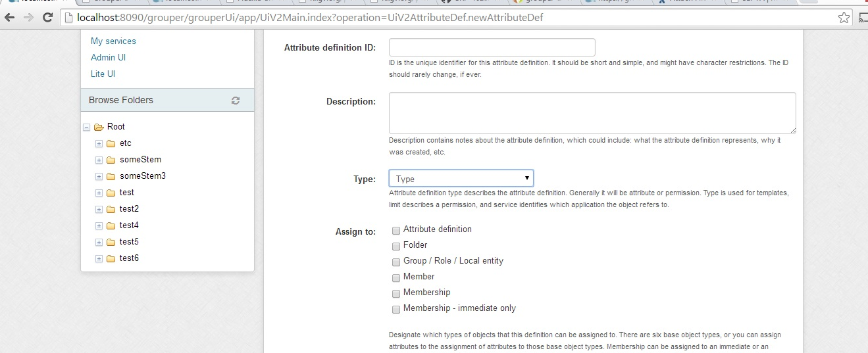Click the Browse Folders panel header

(x=167, y=100)
